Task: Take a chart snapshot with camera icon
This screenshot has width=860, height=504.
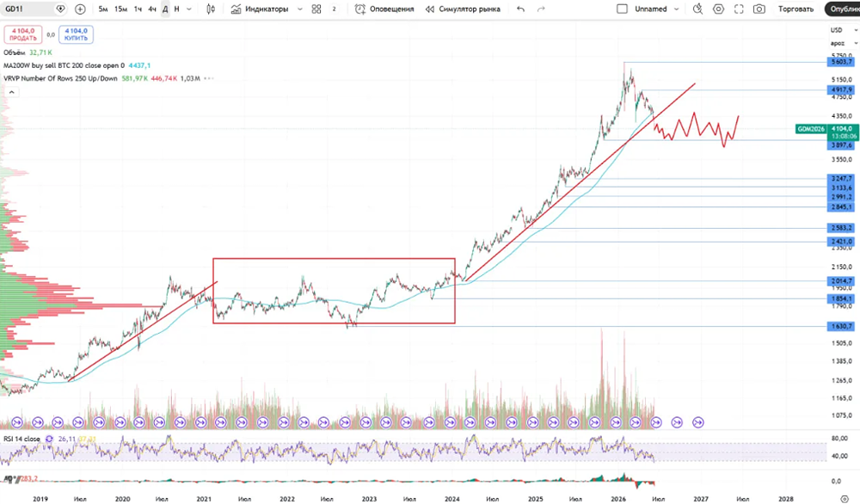Action: point(759,9)
